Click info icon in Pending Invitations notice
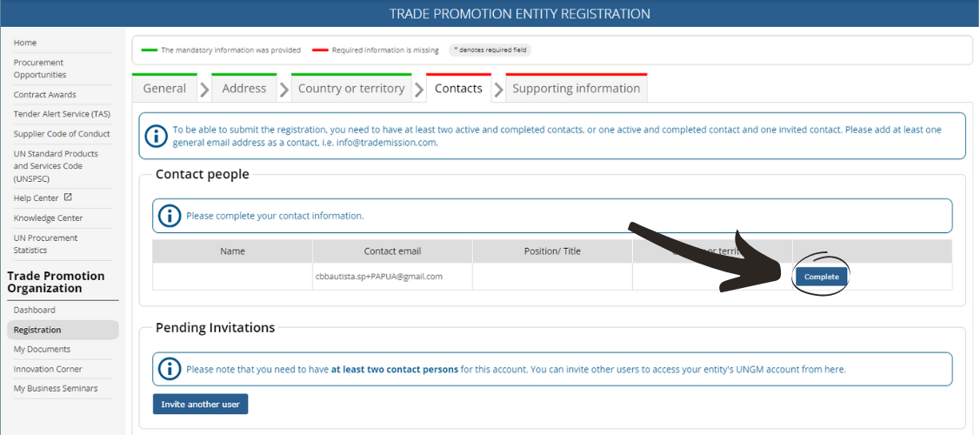This screenshot has height=435, width=980. [170, 369]
